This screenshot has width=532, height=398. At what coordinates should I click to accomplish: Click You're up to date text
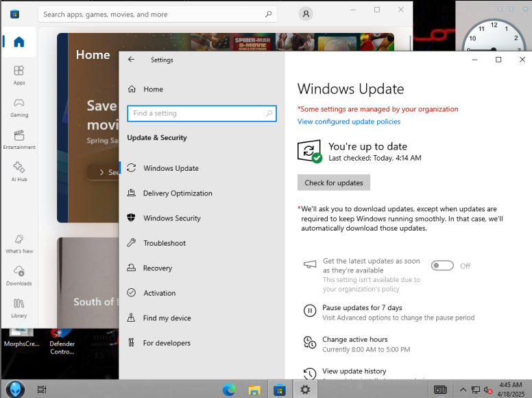tap(367, 146)
